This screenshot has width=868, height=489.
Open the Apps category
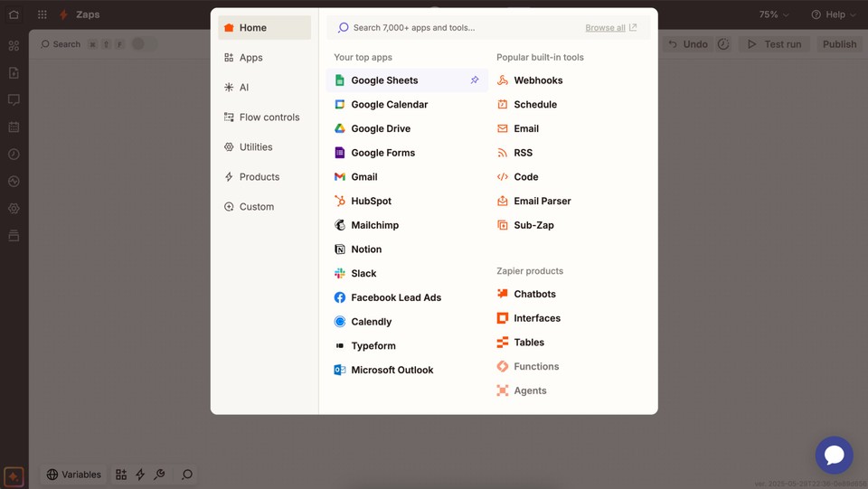(265, 58)
